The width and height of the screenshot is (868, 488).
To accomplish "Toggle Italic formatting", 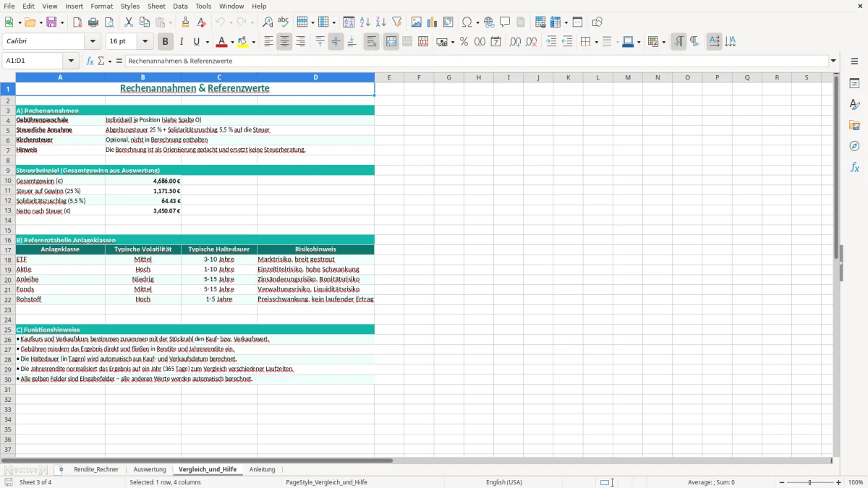I will tap(181, 42).
